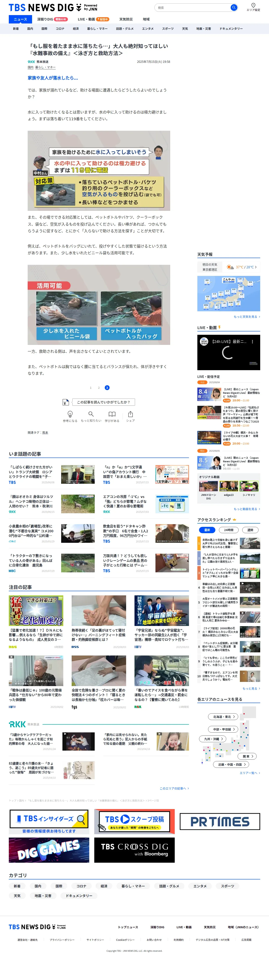The image size is (269, 980).
Task: Click the blue search magnifier button
Action: [x=234, y=8]
